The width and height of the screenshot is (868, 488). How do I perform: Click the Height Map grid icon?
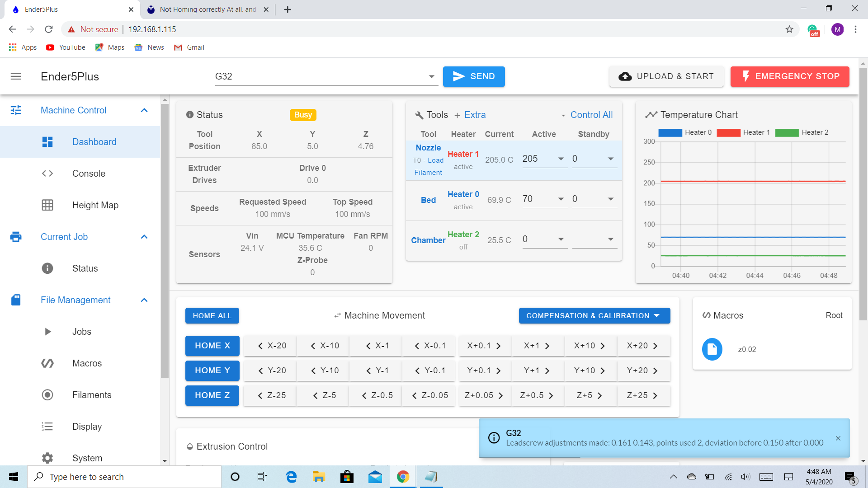pos(47,205)
